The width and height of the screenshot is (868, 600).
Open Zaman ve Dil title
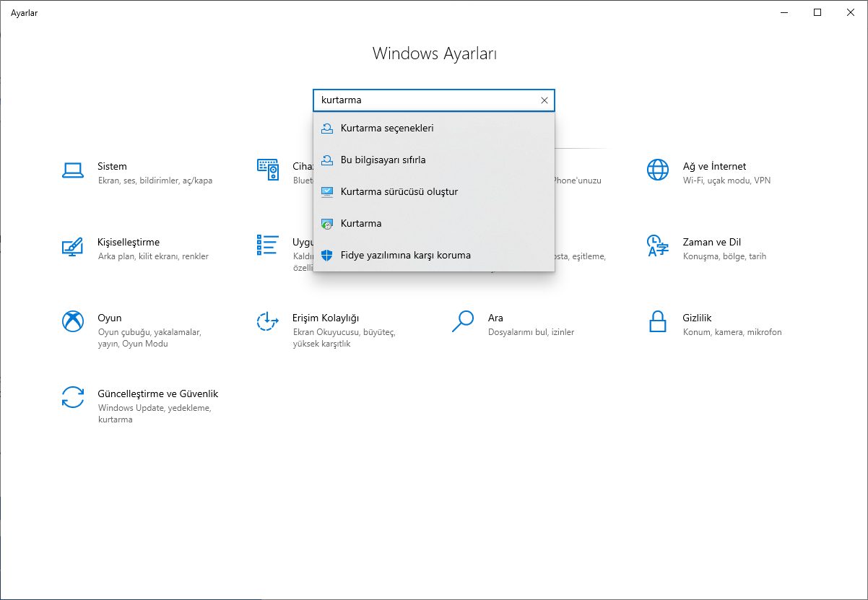pyautogui.click(x=711, y=242)
